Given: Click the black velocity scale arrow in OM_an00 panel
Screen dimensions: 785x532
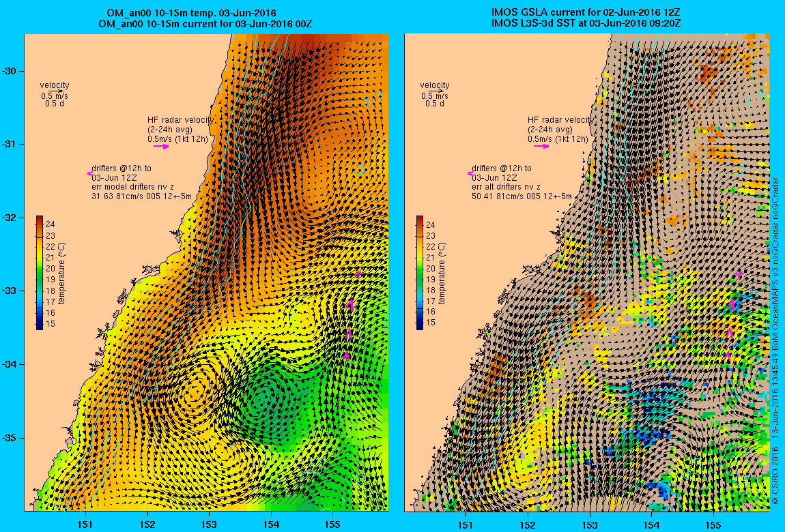Looking at the screenshot, I should coord(57,91).
